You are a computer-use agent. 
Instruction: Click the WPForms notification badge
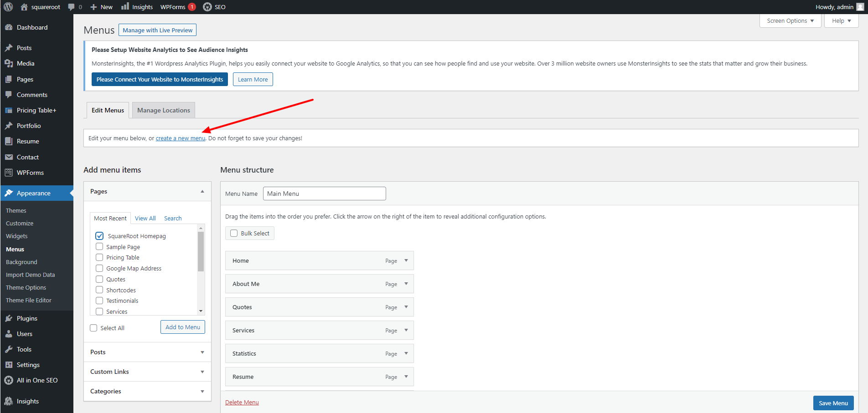(192, 7)
